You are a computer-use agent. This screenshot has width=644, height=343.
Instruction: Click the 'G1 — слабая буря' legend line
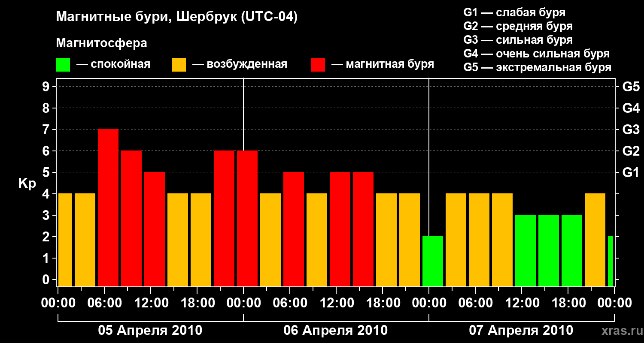(514, 12)
